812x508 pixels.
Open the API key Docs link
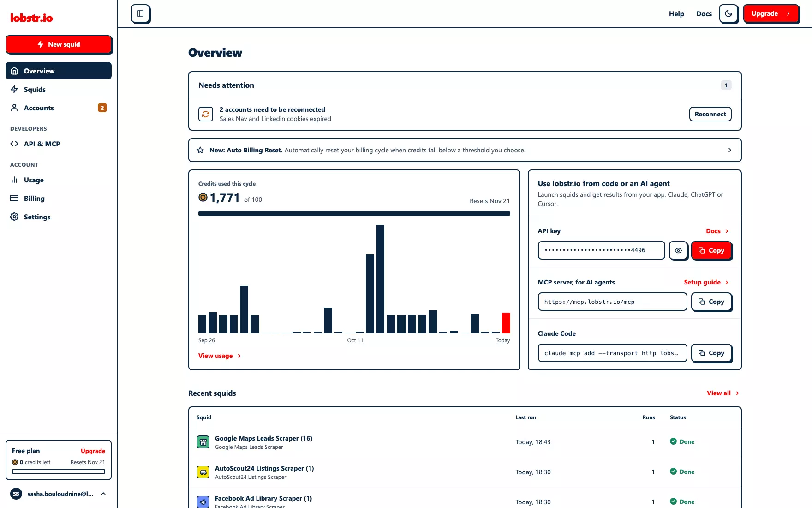717,231
